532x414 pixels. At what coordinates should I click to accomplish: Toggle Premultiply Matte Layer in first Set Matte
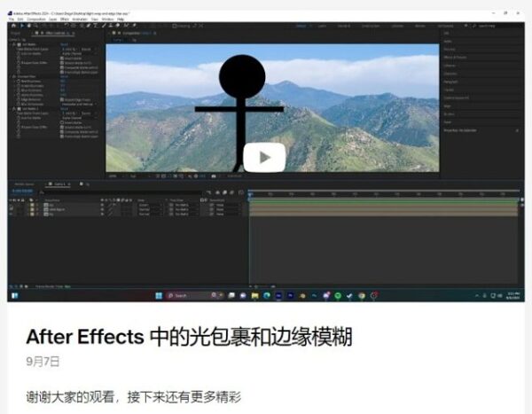tap(62, 72)
